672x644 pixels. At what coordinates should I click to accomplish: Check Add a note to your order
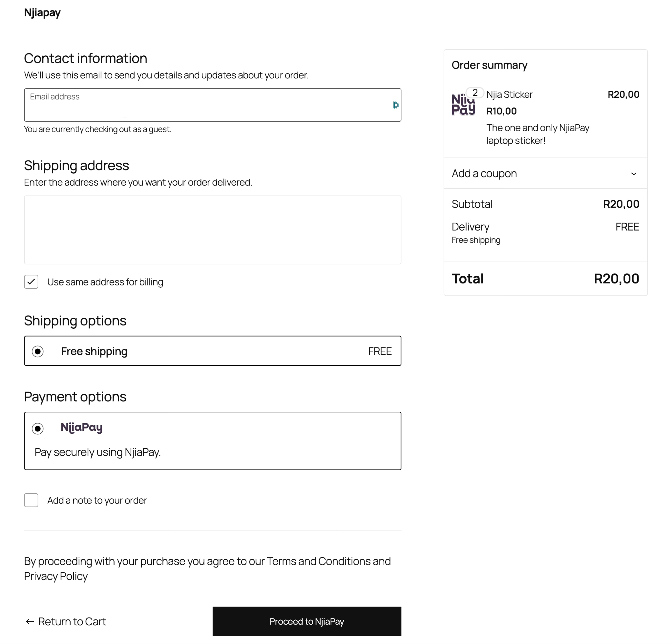coord(31,500)
